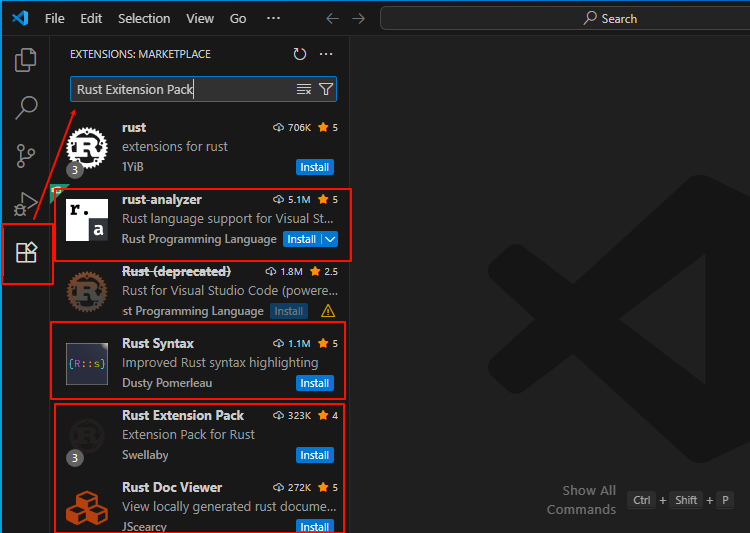
Task: Click the Rust Extension Pack logo
Action: tap(87, 436)
